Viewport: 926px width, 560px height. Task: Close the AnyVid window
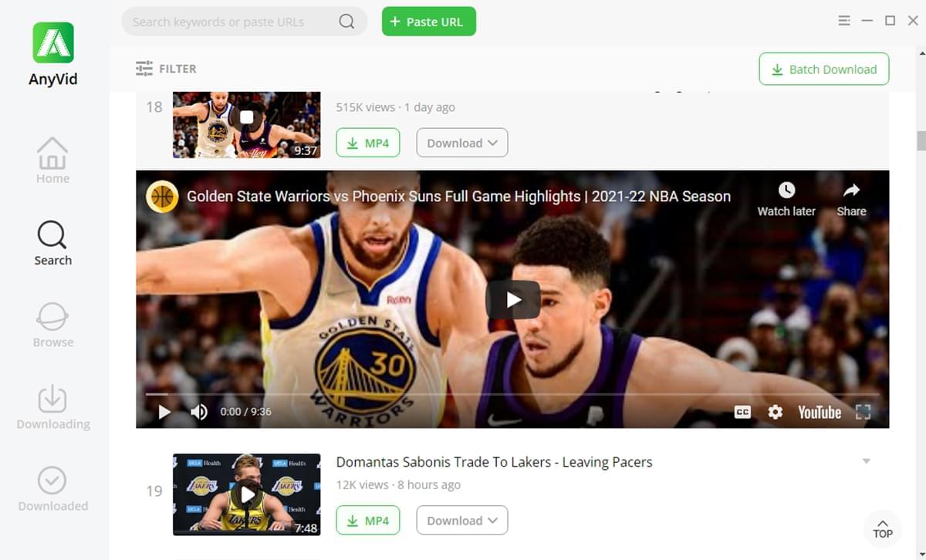[x=913, y=21]
